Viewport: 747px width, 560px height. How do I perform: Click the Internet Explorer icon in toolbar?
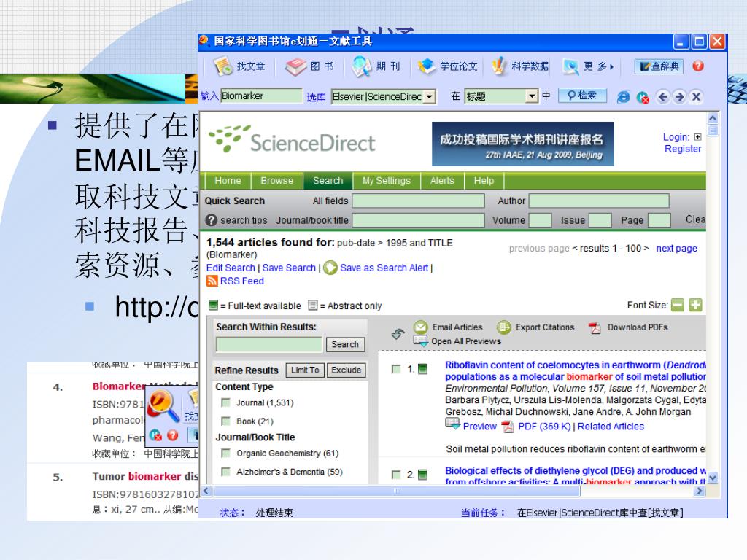coord(623,97)
